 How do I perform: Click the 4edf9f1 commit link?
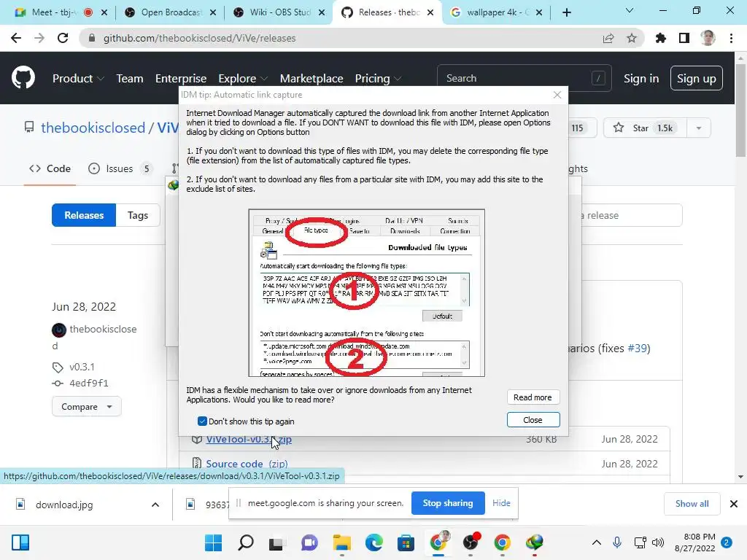tap(88, 384)
